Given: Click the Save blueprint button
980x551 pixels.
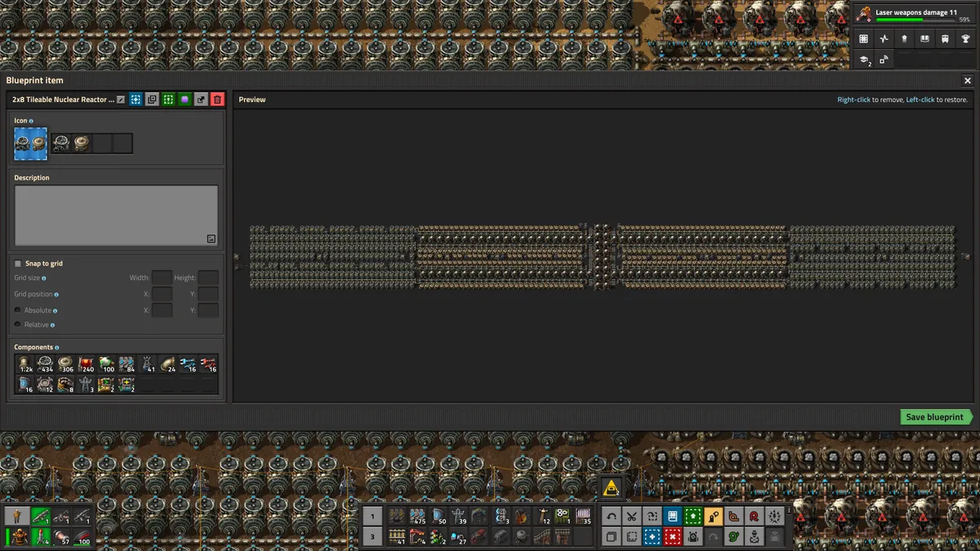Looking at the screenshot, I should [x=937, y=417].
